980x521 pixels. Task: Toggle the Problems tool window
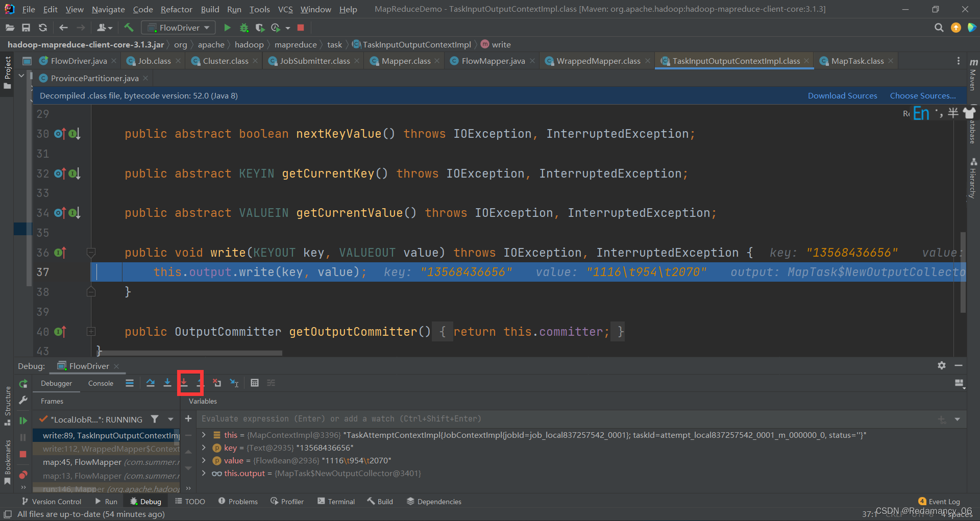[238, 502]
